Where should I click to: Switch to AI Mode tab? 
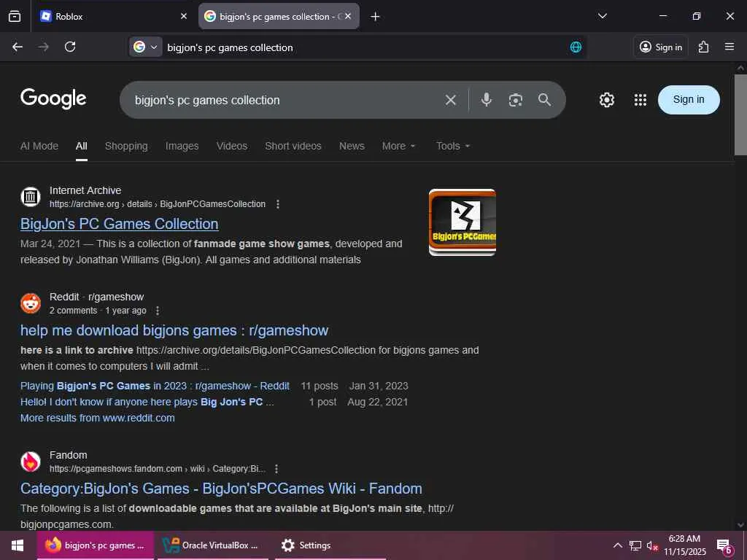tap(39, 146)
